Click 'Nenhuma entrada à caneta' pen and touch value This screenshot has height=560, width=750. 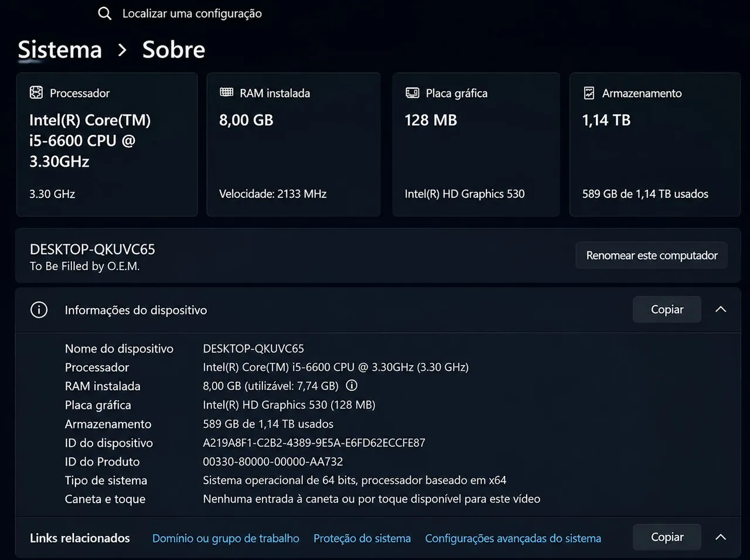pos(371,499)
